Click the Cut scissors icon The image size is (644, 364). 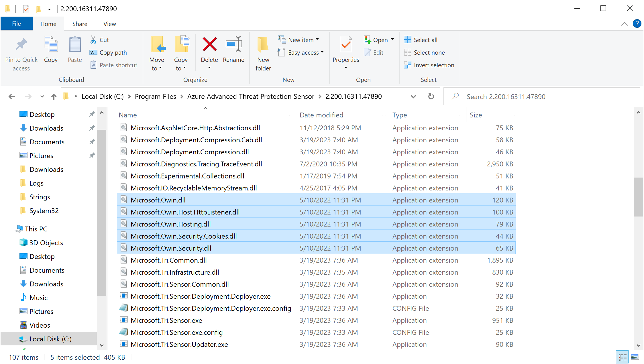93,40
